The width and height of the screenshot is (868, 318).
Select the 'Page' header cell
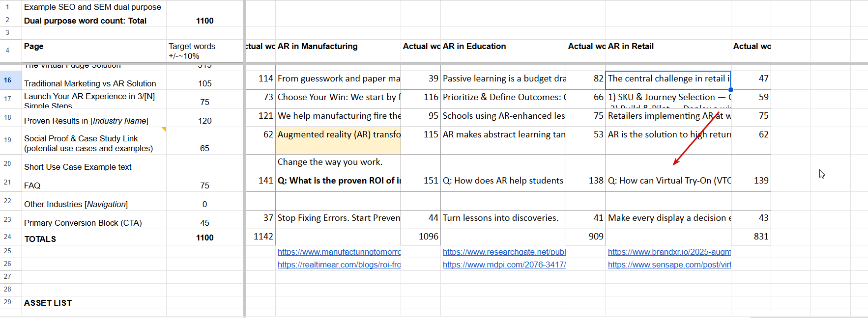point(94,51)
